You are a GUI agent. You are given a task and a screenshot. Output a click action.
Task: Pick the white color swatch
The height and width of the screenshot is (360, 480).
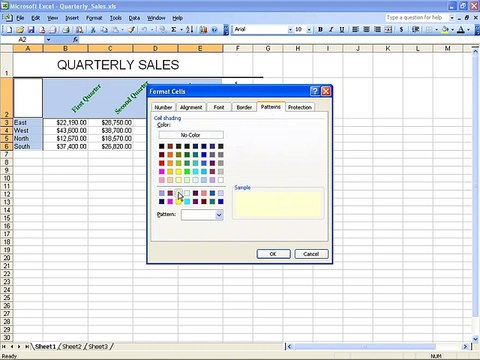point(221,180)
